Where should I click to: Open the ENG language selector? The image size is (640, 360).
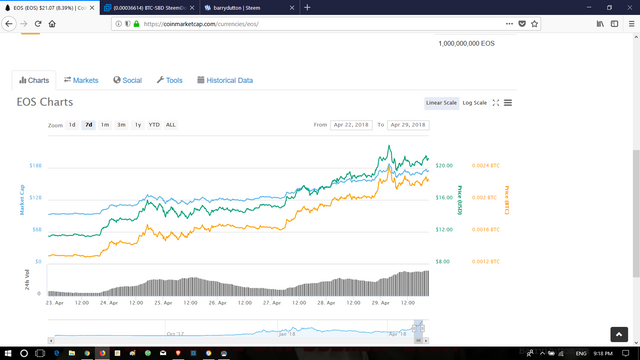click(x=581, y=353)
